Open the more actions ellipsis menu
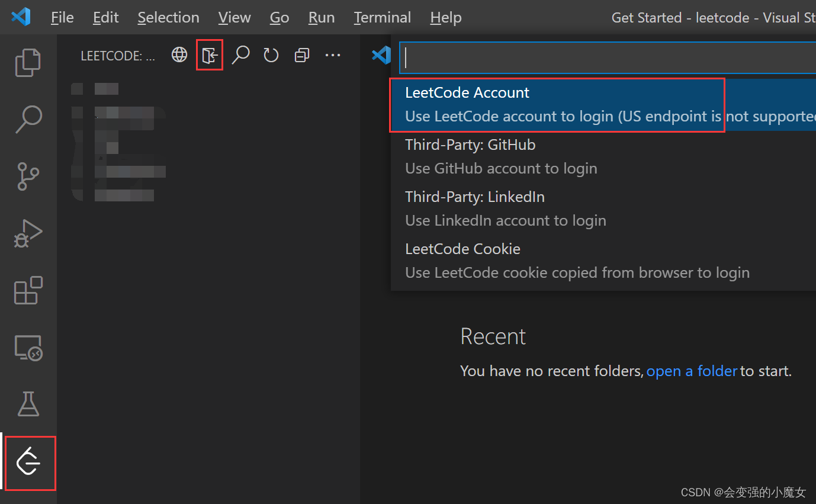Viewport: 816px width, 504px height. (x=333, y=54)
